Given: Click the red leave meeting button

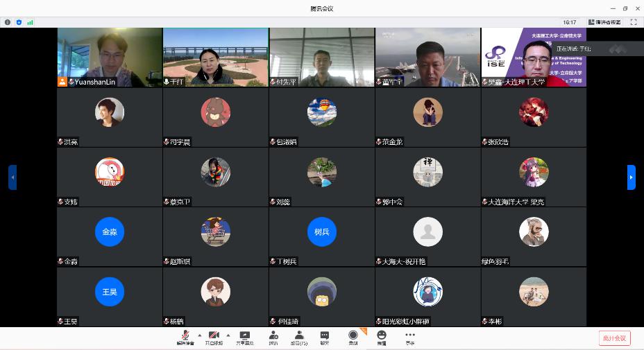Looking at the screenshot, I should pyautogui.click(x=614, y=338).
